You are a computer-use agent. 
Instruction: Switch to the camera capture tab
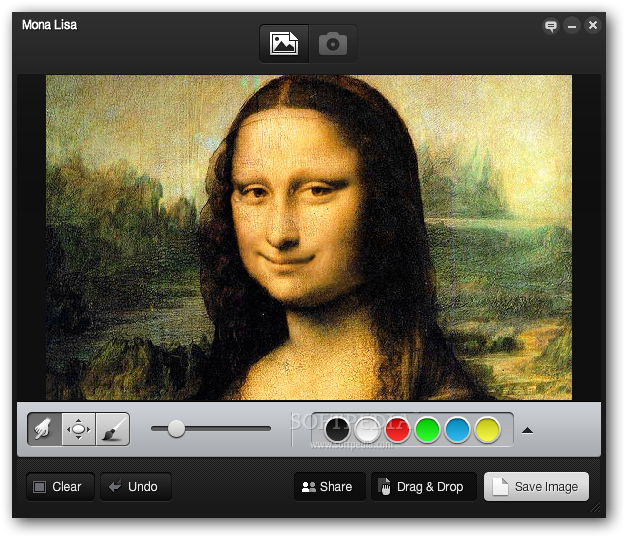(x=333, y=44)
